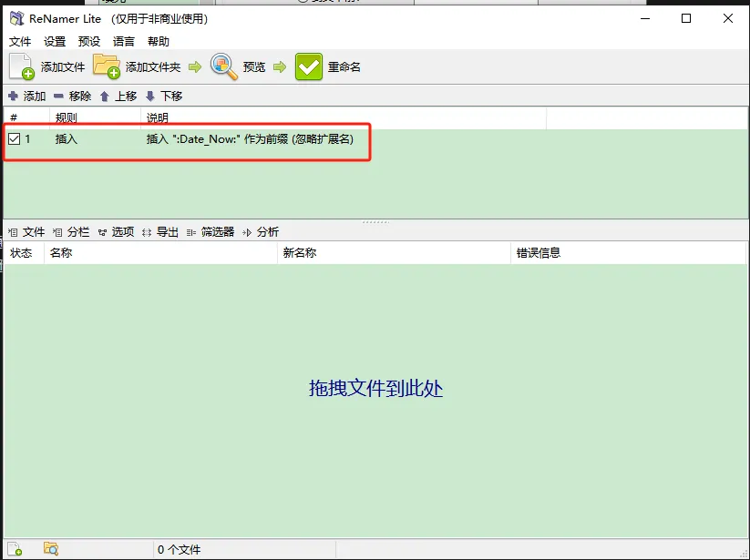This screenshot has width=750, height=560.
Task: Click the 拖拽文件到此处 drop-area text
Action: pyautogui.click(x=376, y=388)
